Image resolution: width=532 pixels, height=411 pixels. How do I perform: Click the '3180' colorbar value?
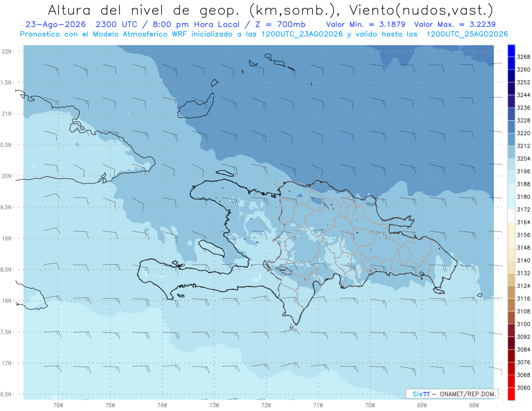(x=524, y=197)
